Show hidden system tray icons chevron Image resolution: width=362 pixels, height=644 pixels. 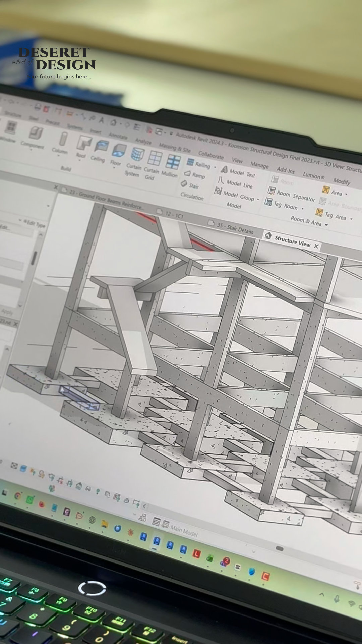322,594
